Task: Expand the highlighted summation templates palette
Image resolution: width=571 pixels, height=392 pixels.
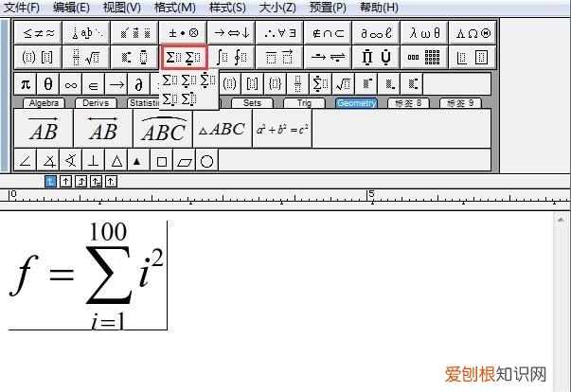Action: click(x=184, y=57)
